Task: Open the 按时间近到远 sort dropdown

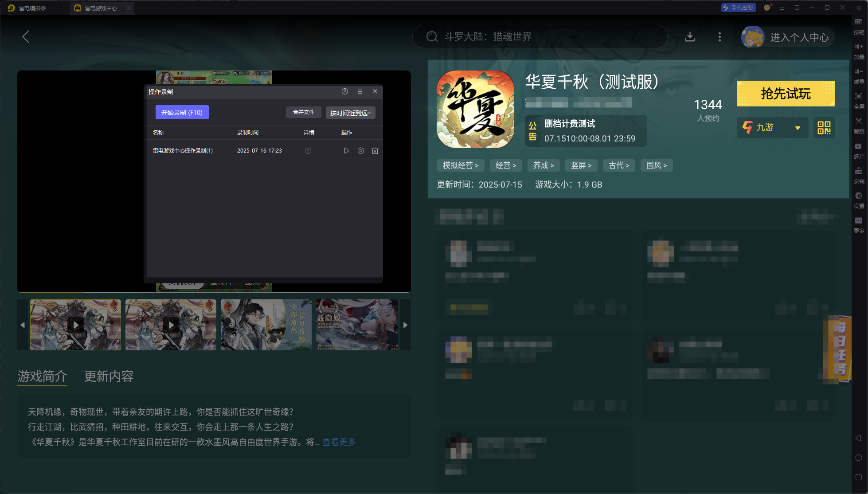Action: 350,113
